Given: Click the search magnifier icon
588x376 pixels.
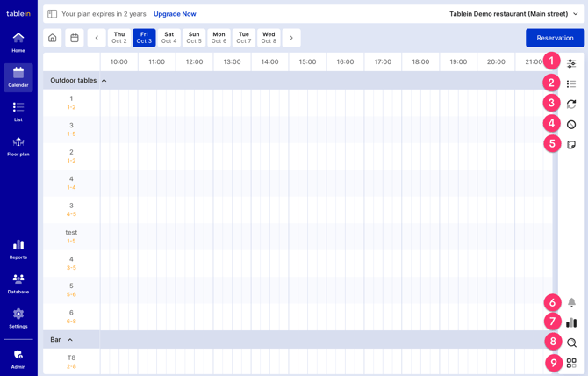Looking at the screenshot, I should 571,343.
